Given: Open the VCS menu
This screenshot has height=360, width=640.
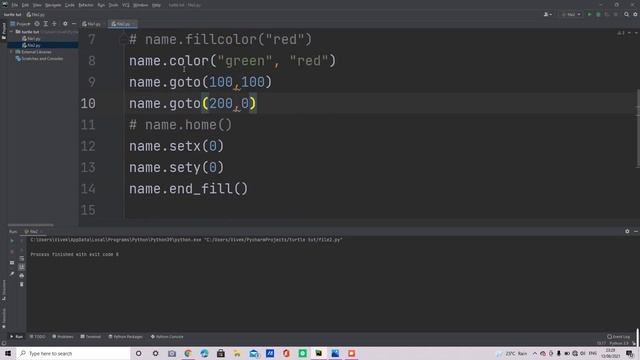Looking at the screenshot, I should pyautogui.click(x=126, y=5).
